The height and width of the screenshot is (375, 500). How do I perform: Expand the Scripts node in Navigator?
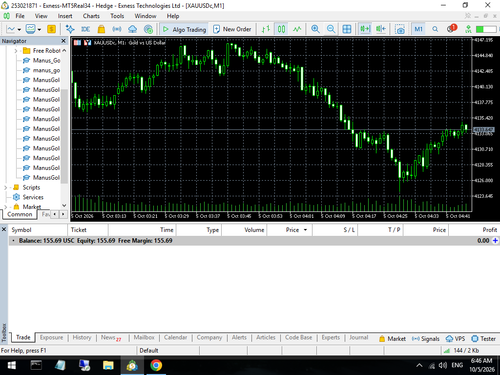[6, 187]
